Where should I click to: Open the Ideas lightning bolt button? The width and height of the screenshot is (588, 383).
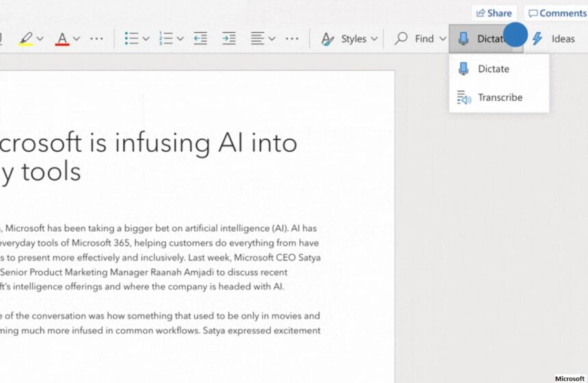click(554, 38)
